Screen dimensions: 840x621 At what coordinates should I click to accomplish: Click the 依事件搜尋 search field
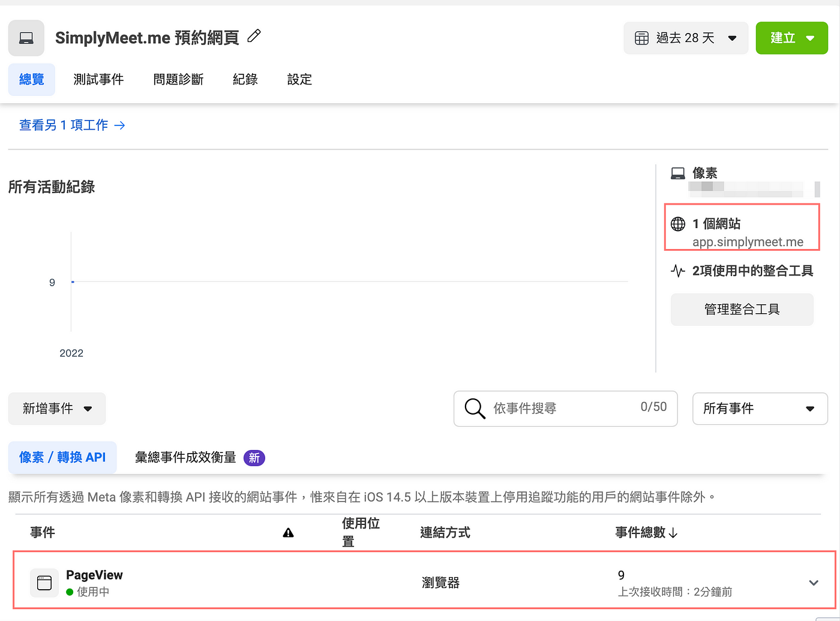click(566, 409)
